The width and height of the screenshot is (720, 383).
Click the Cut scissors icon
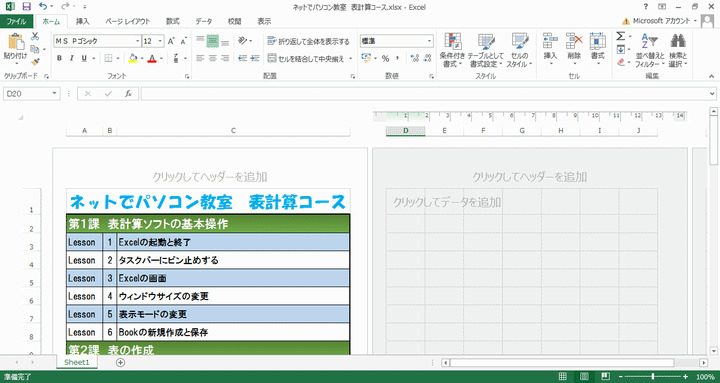tap(35, 37)
